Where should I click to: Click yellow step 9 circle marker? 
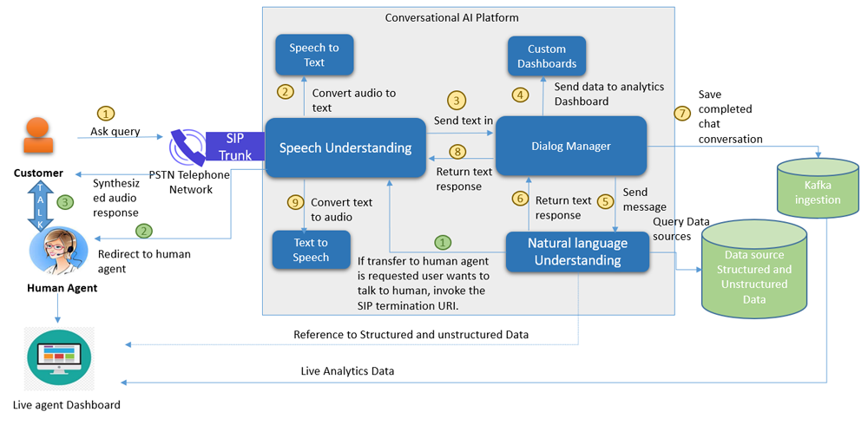[x=295, y=202]
